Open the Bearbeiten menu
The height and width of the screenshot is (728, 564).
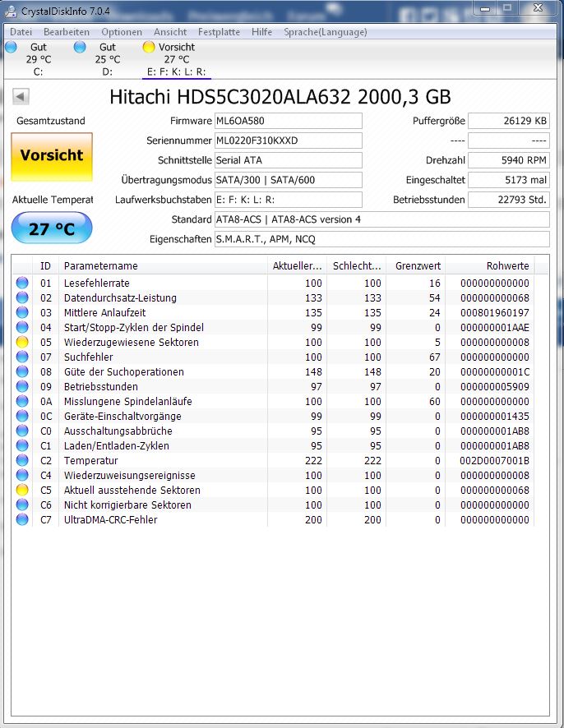coord(67,32)
